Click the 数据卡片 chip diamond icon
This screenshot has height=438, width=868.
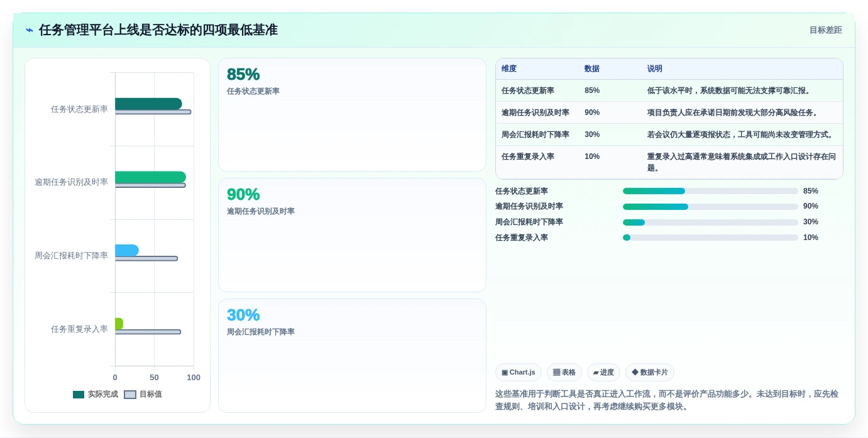tap(635, 373)
